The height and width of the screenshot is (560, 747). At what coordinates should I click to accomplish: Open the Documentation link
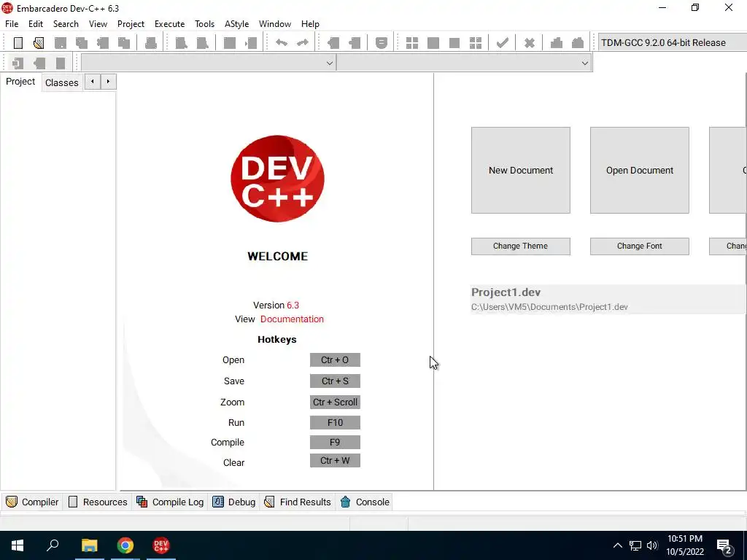[x=292, y=319]
